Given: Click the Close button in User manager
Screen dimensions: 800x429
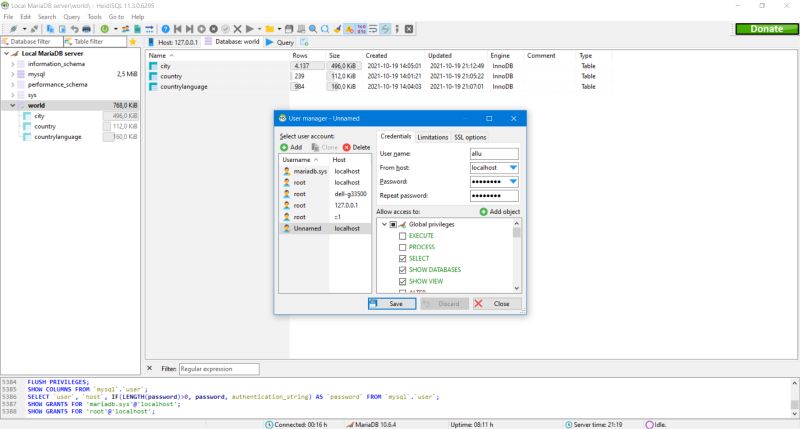Looking at the screenshot, I should (x=497, y=304).
